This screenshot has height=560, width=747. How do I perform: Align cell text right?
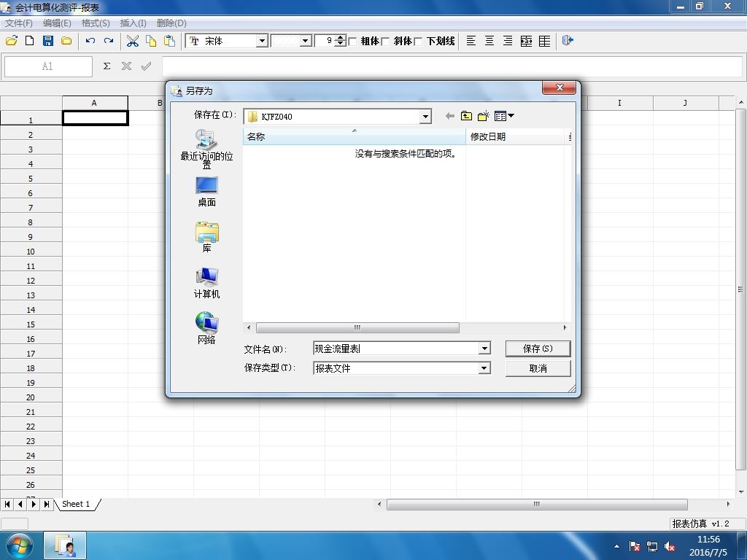(508, 41)
